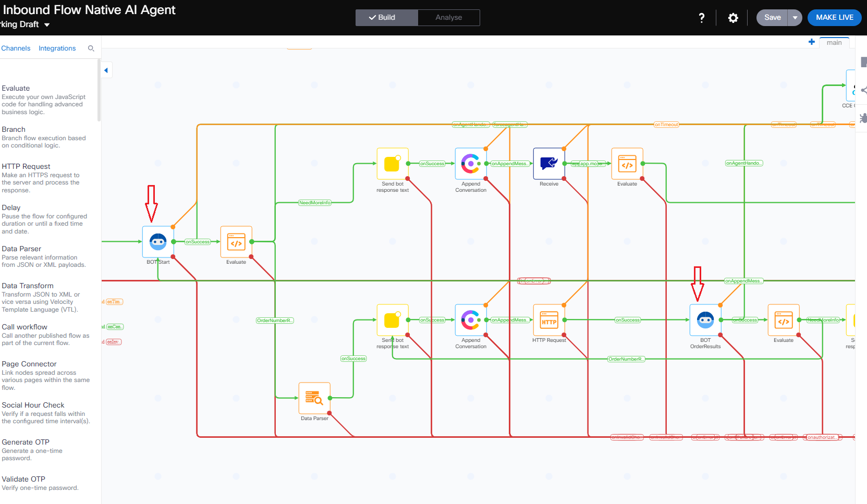This screenshot has width=867, height=504.
Task: Open the Working Draft version dropdown
Action: click(x=47, y=24)
